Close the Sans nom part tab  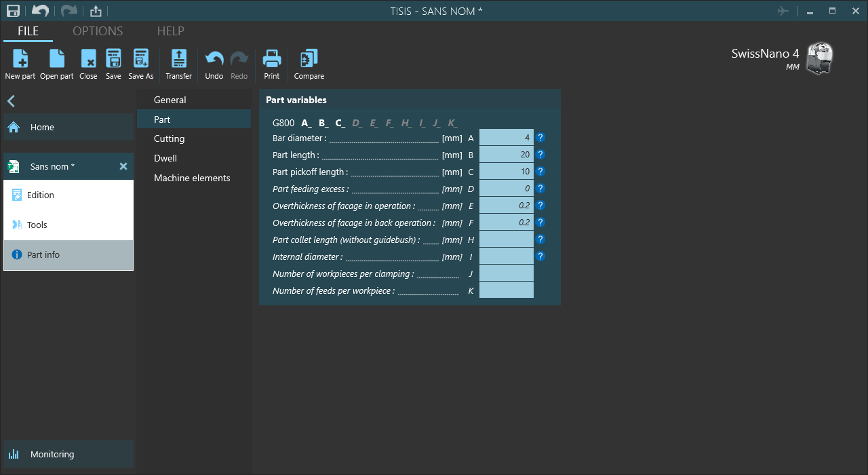(123, 166)
